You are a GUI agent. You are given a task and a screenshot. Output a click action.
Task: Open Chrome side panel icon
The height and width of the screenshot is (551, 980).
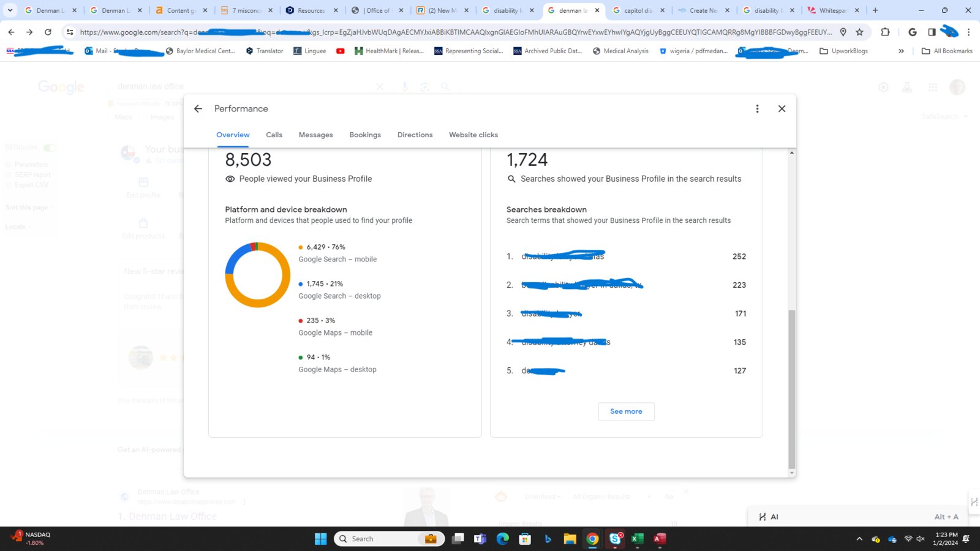coord(931,32)
